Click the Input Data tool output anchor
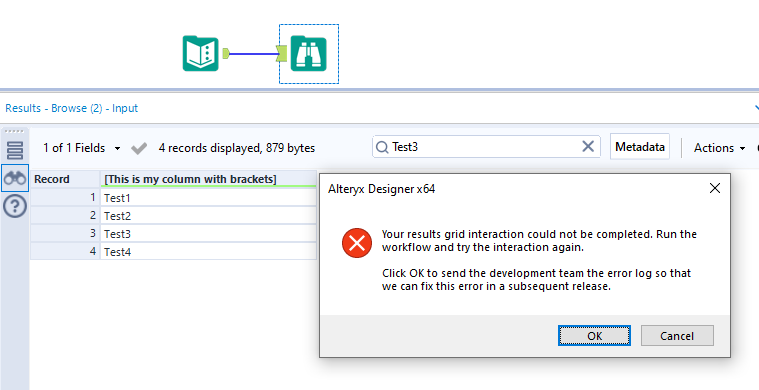Screen dimensions: 759x390 click(226, 54)
